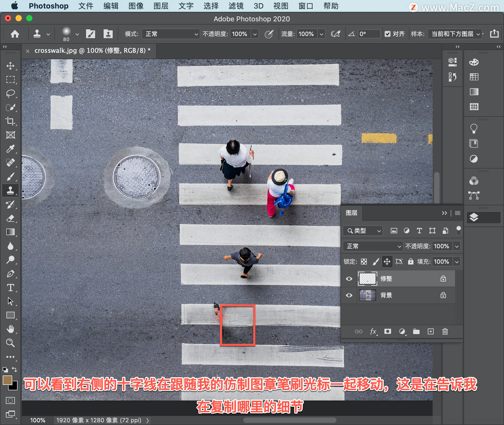Click the foreground color swatch
Screen dimensions: 504x425
click(7, 380)
